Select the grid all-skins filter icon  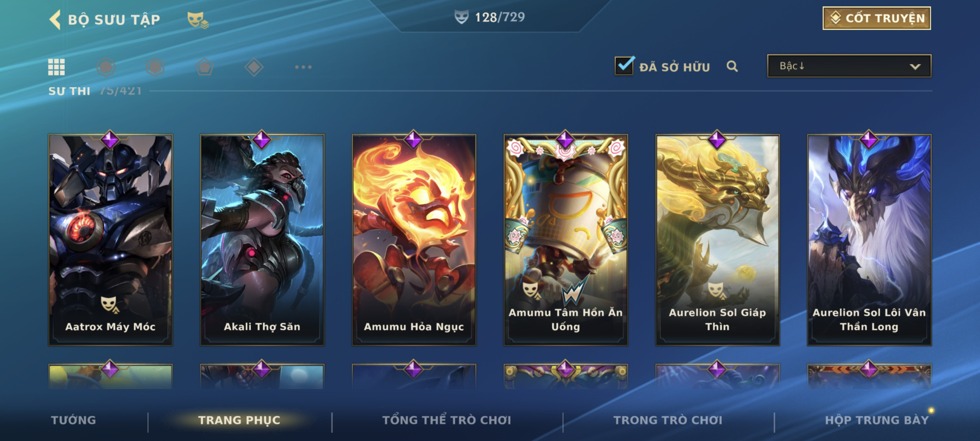[56, 67]
